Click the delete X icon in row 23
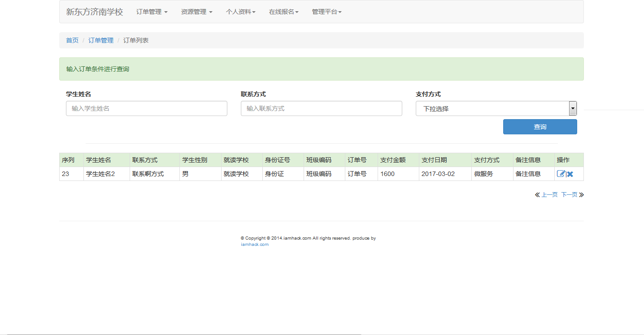Image resolution: width=644 pixels, height=335 pixels. 570,174
